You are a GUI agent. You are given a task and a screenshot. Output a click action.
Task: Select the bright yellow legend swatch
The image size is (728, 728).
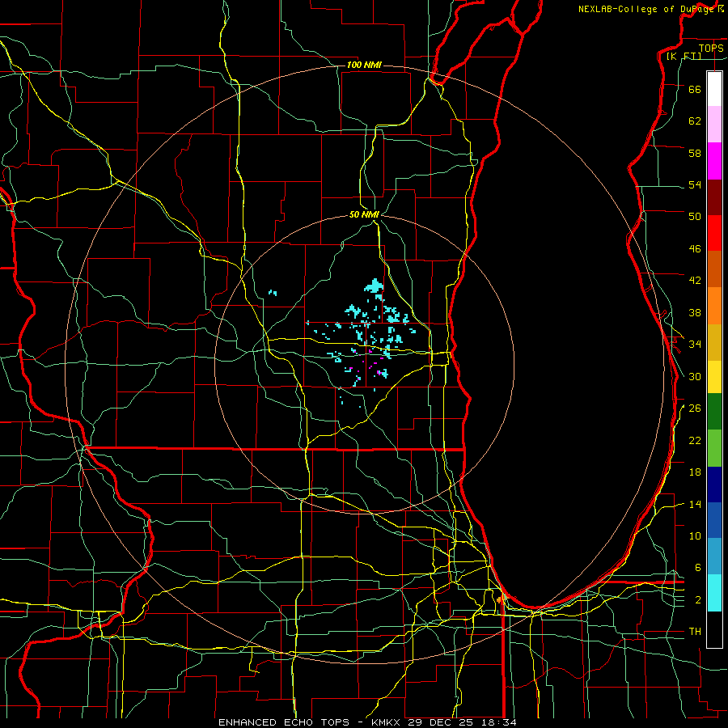(x=714, y=376)
